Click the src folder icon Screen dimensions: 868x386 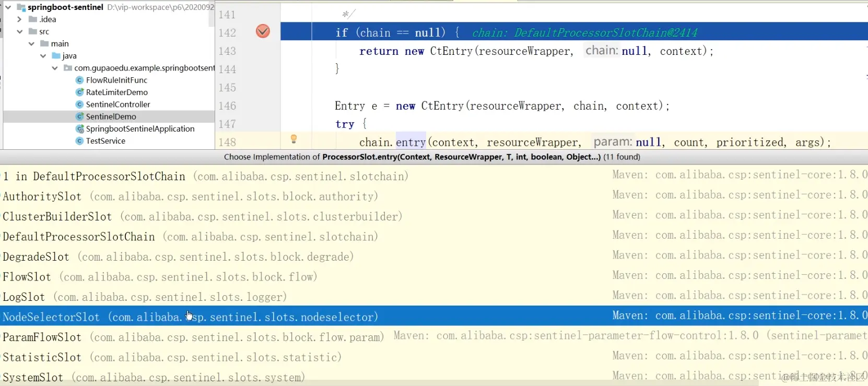pos(33,31)
